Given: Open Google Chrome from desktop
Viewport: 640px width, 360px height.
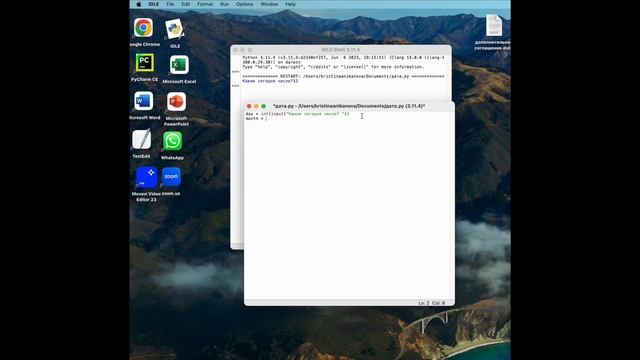Looking at the screenshot, I should pos(143,28).
